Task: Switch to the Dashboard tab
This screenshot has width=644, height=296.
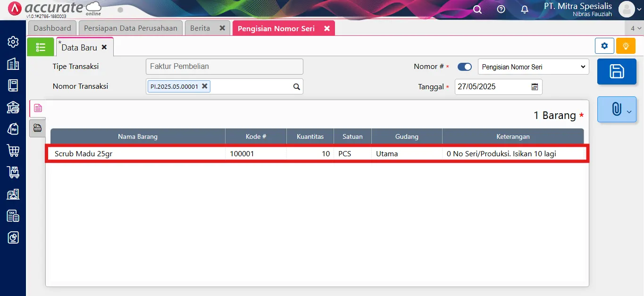Action: [x=52, y=28]
